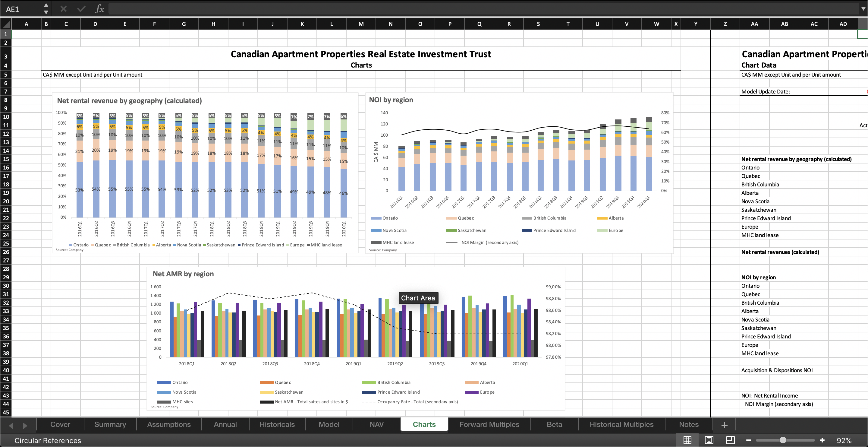Click MHC land lease legend in NOI chart
Screen dimensions: 868x447
[x=392, y=243]
